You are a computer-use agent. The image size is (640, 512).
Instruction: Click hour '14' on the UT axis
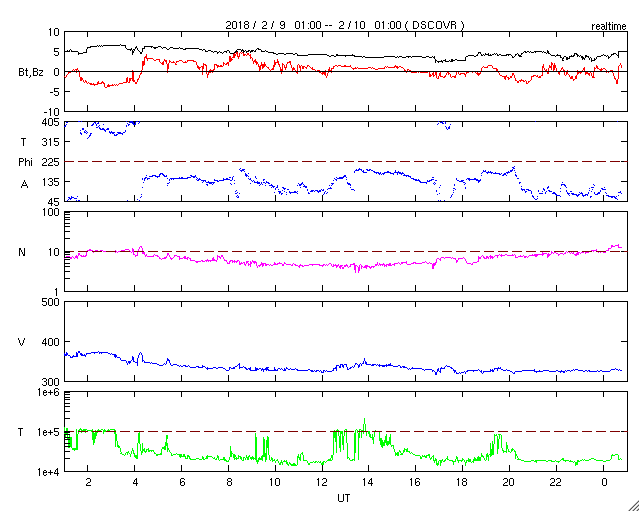click(x=369, y=483)
